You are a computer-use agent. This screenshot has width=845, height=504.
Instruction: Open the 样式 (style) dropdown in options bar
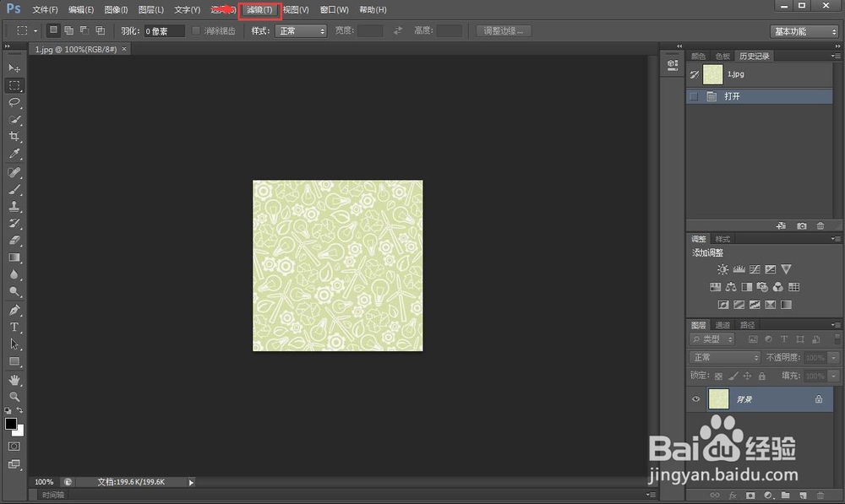click(301, 30)
